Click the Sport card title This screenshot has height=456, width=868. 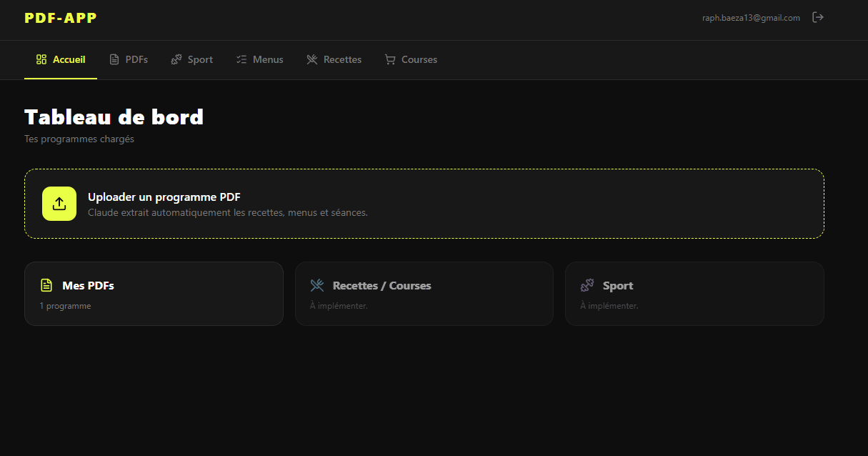coord(618,286)
